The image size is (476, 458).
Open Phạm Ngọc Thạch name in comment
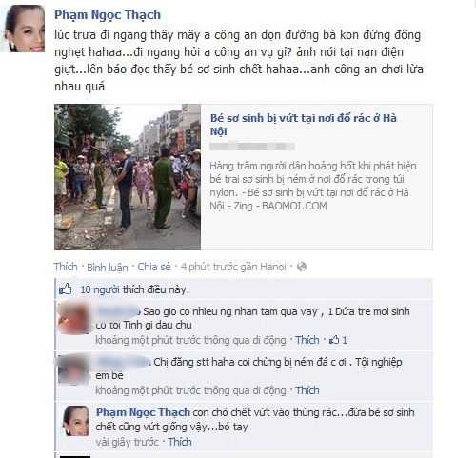click(143, 412)
